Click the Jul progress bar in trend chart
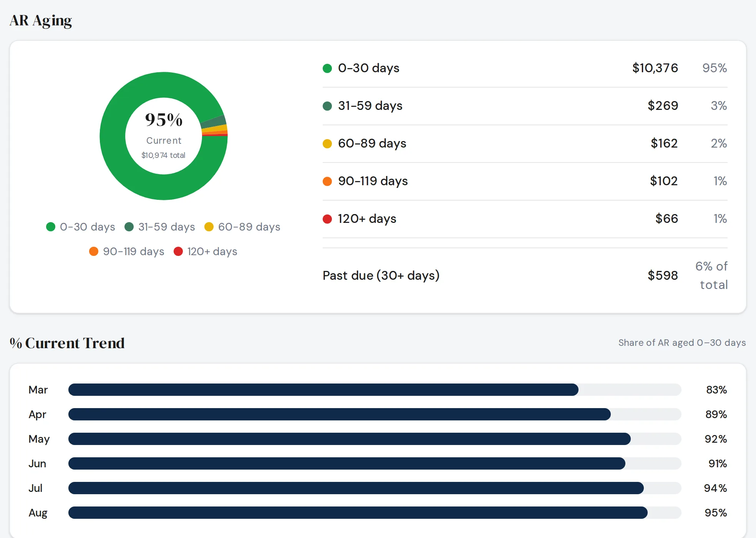This screenshot has width=756, height=538. (375, 488)
